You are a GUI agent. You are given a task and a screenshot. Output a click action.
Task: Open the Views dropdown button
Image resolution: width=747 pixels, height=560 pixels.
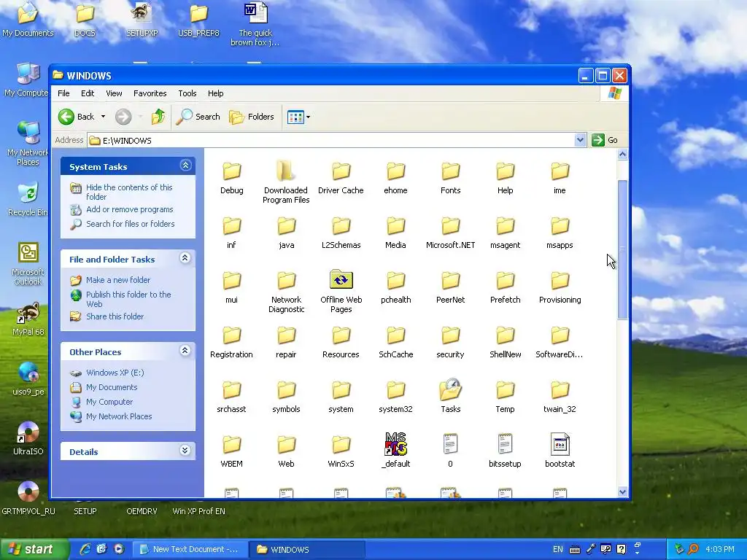[x=298, y=117]
